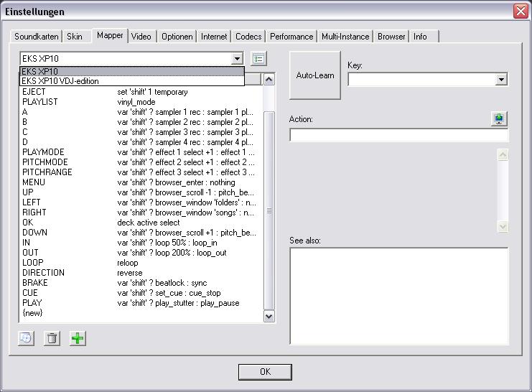The height and width of the screenshot is (392, 532).
Task: Open the controller selection dropdown arrow
Action: [237, 59]
